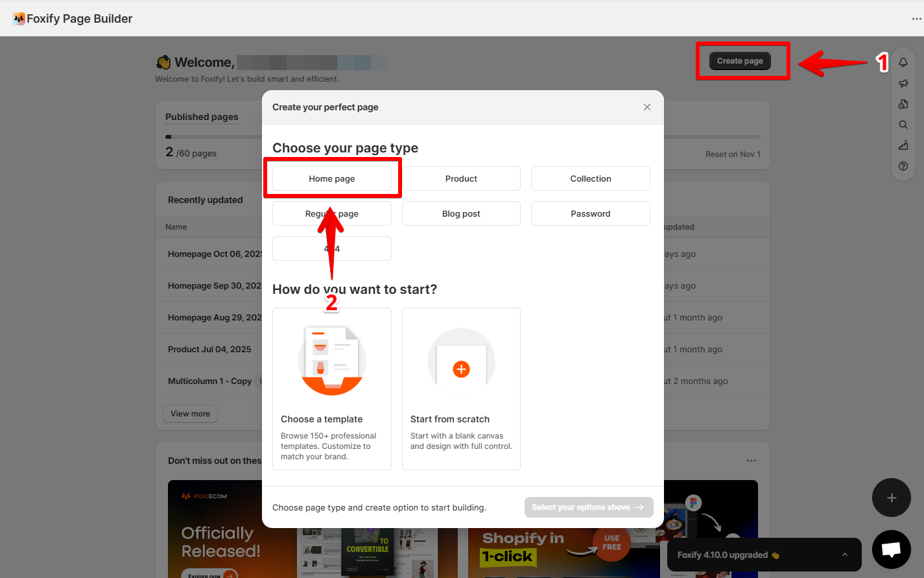Click the Foxify fox logo icon

coord(19,19)
